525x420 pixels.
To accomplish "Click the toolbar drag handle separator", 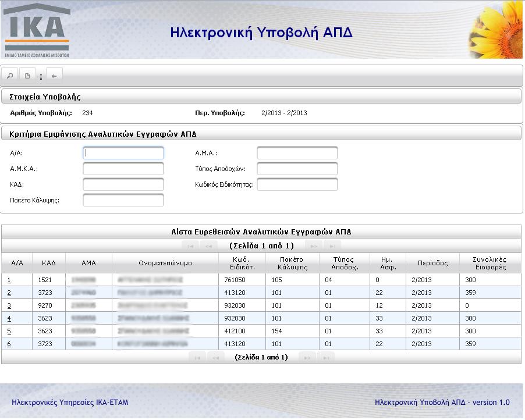I will tap(41, 77).
